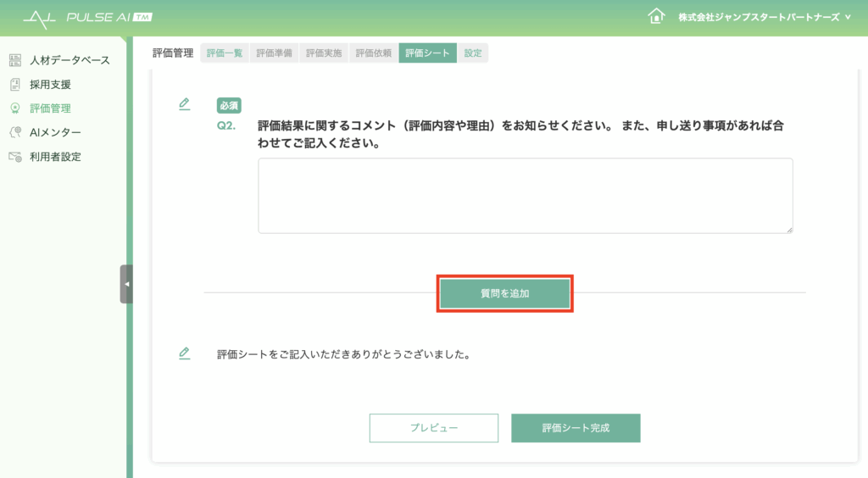The width and height of the screenshot is (868, 478).
Task: Click the PULSE AI logo
Action: [87, 19]
